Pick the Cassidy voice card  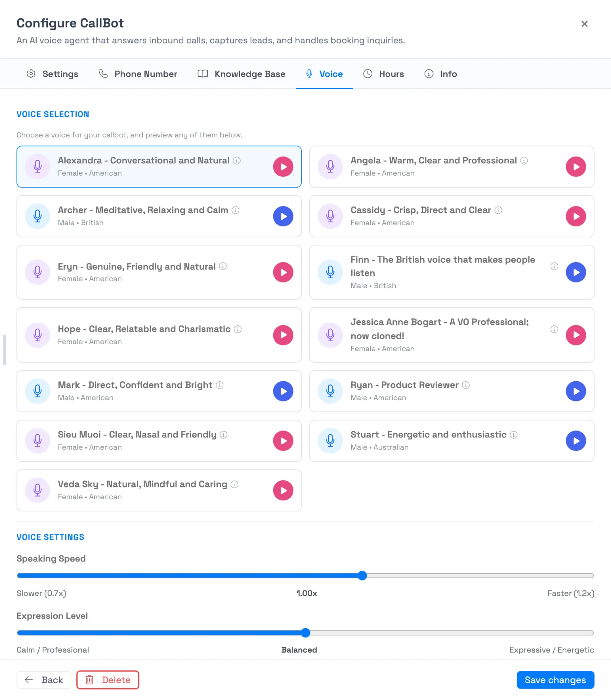[x=452, y=216]
